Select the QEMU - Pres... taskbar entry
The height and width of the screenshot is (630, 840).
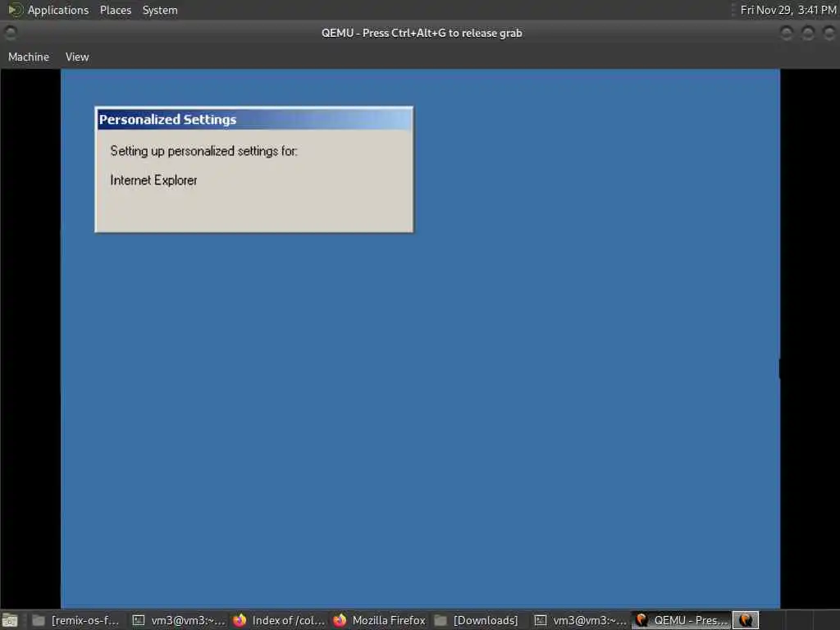point(682,620)
